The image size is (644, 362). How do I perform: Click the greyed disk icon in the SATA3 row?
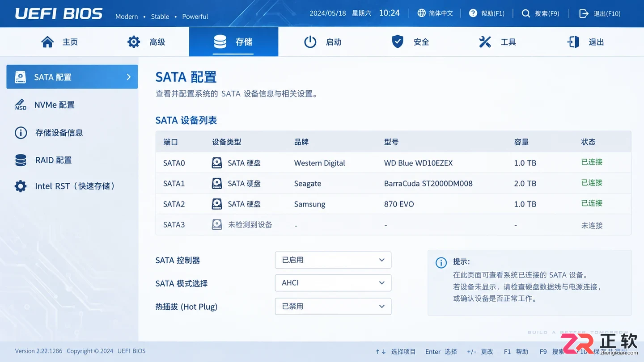[217, 224]
